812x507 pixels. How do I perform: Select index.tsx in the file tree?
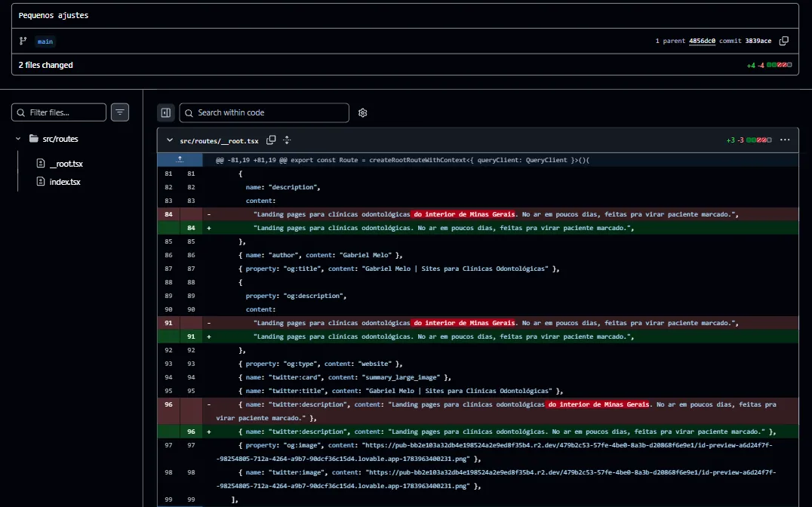[65, 182]
